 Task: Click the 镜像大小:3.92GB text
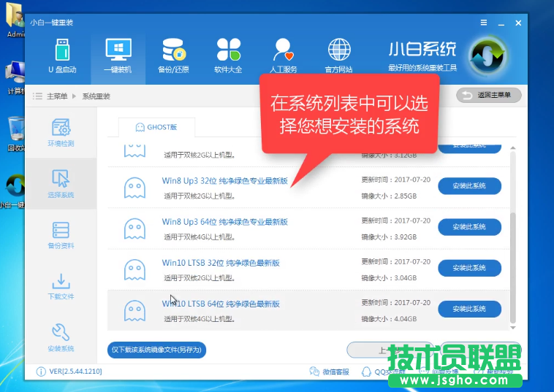point(389,237)
